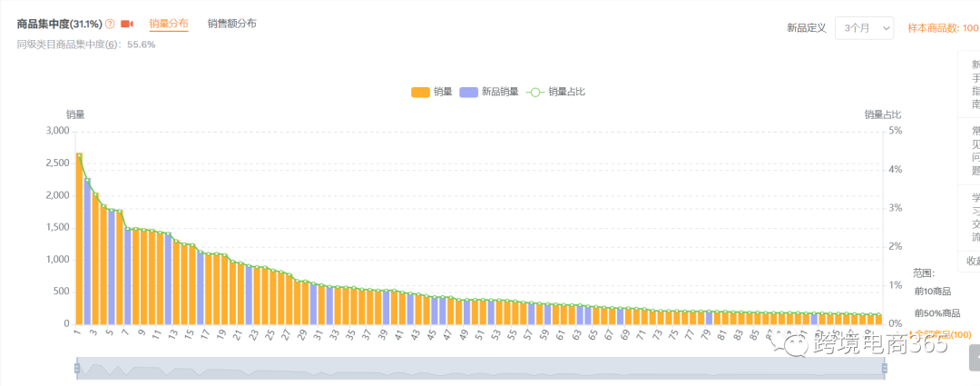
Task: Click the right handle of the data zoom slider
Action: pyautogui.click(x=885, y=368)
